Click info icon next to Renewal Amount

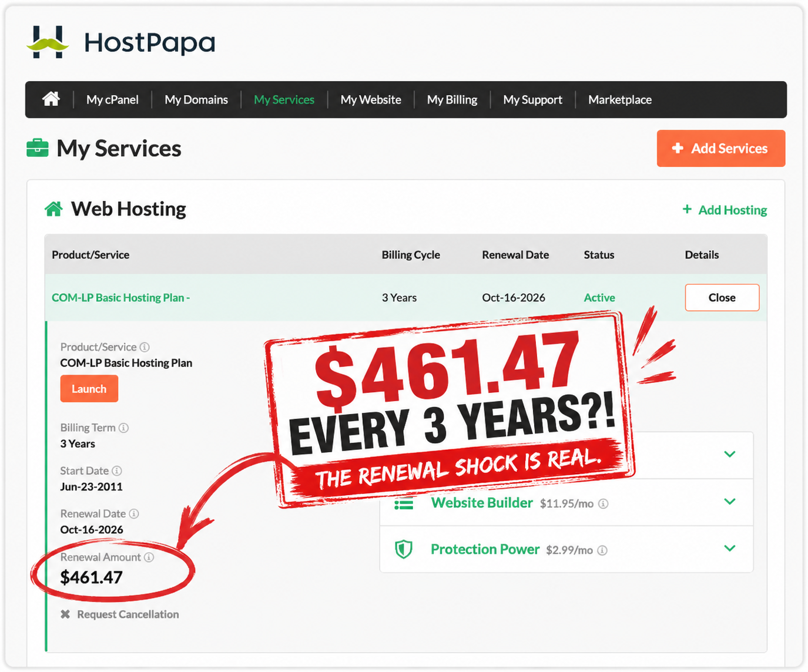149,557
